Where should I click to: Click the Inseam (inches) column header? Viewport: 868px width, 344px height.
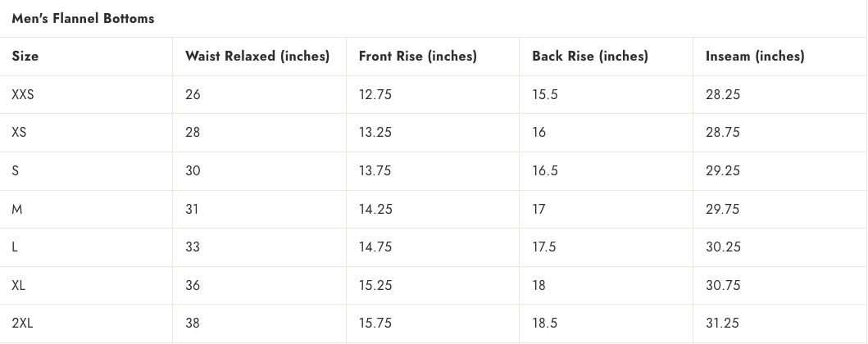tap(755, 57)
